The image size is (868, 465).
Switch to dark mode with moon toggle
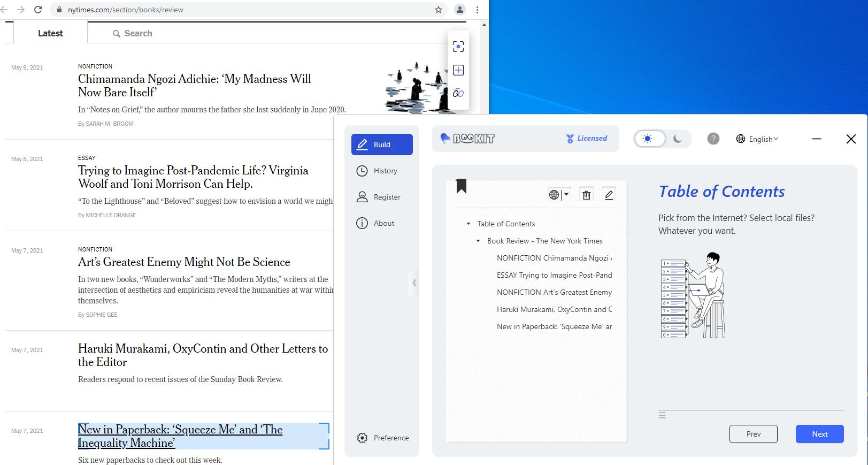(x=677, y=139)
